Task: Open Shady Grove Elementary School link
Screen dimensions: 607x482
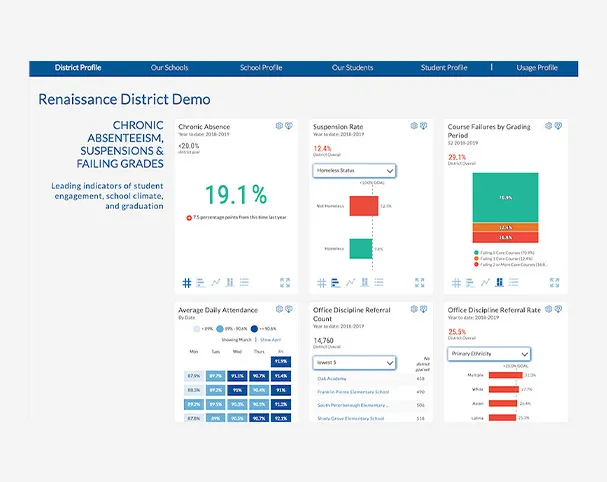Action: click(351, 419)
